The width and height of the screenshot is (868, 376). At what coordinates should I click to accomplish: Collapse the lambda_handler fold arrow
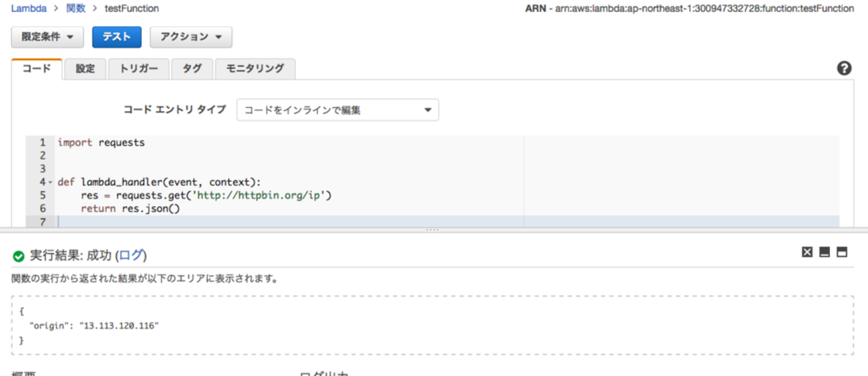pyautogui.click(x=50, y=182)
